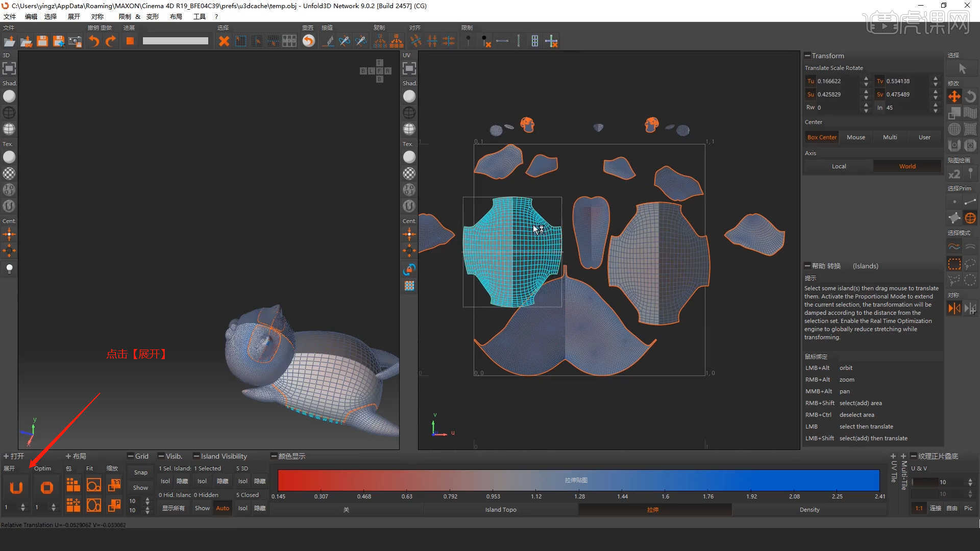Select World axis option
The image size is (980, 551).
pyautogui.click(x=907, y=166)
